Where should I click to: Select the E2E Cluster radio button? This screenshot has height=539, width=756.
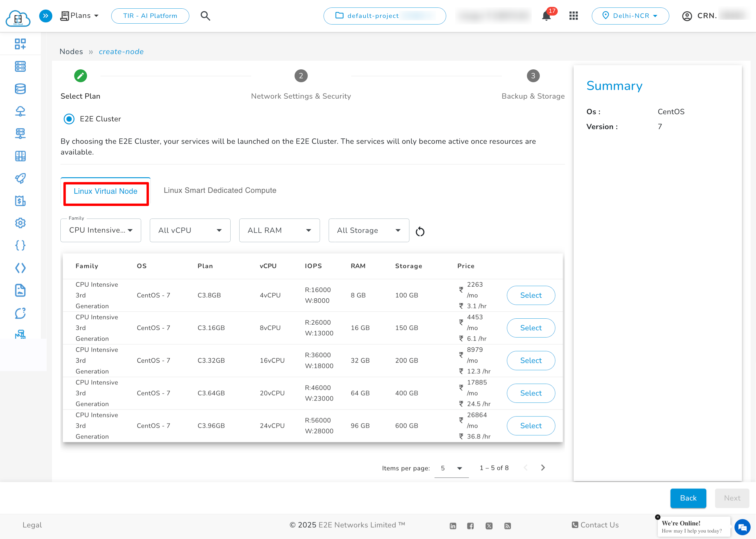click(x=69, y=119)
